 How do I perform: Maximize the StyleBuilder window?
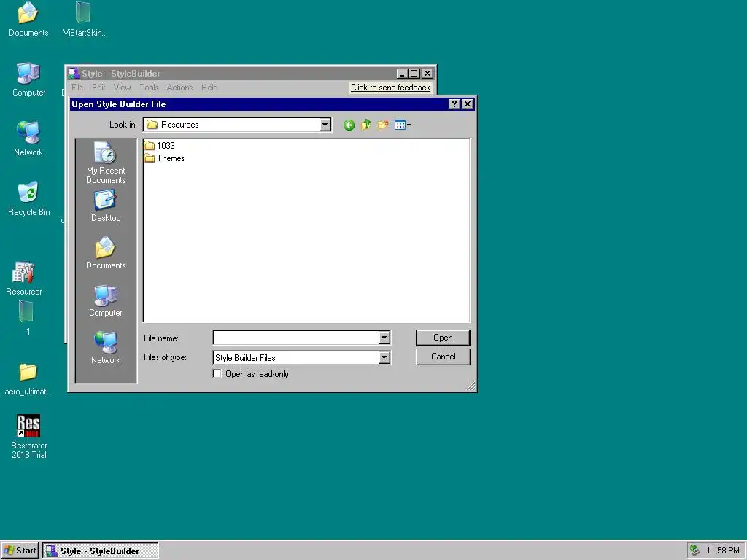(x=414, y=74)
